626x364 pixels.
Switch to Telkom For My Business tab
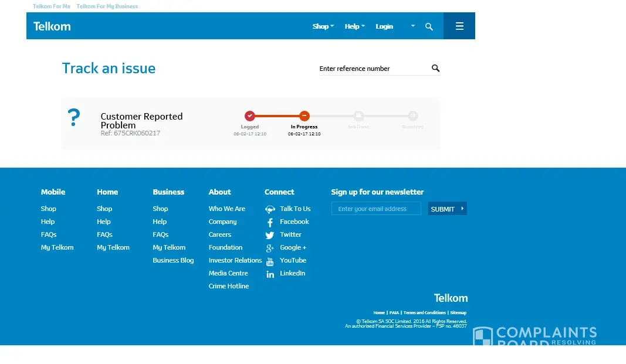click(x=107, y=6)
